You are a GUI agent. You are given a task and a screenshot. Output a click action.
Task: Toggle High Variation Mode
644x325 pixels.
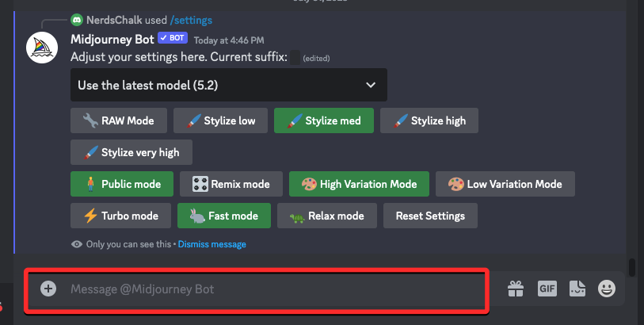point(360,184)
